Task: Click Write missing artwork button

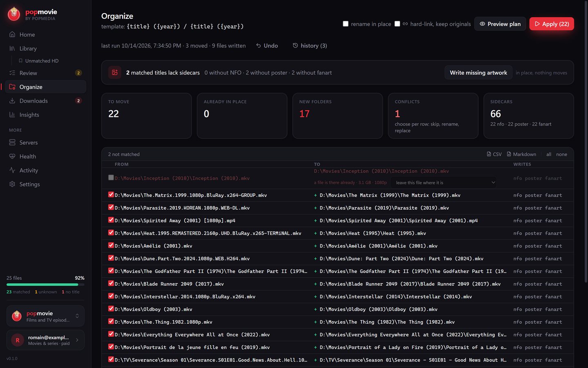Action: click(478, 72)
